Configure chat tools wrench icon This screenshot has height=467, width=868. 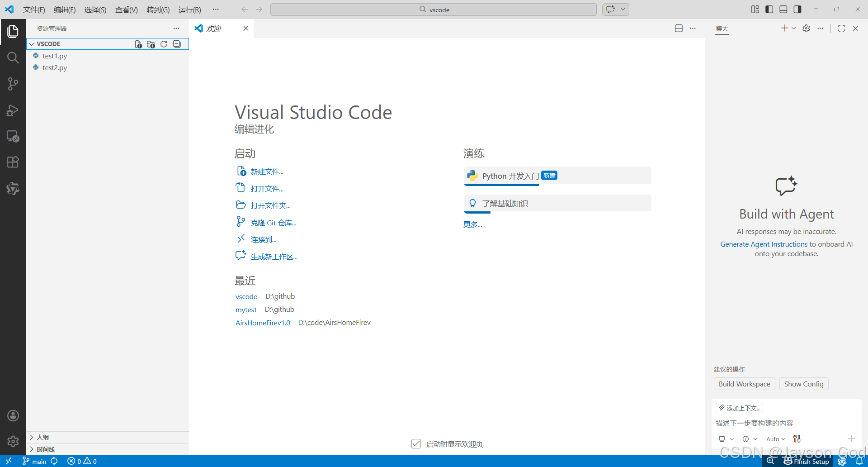(797, 438)
